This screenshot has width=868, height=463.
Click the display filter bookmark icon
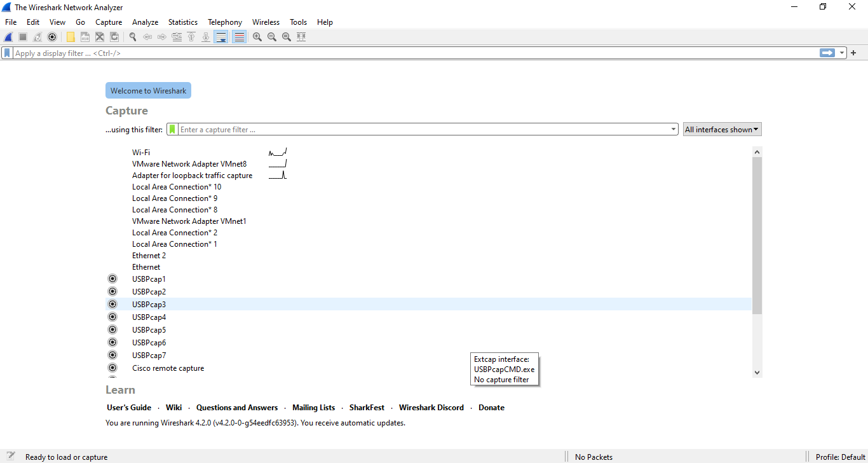coord(8,53)
